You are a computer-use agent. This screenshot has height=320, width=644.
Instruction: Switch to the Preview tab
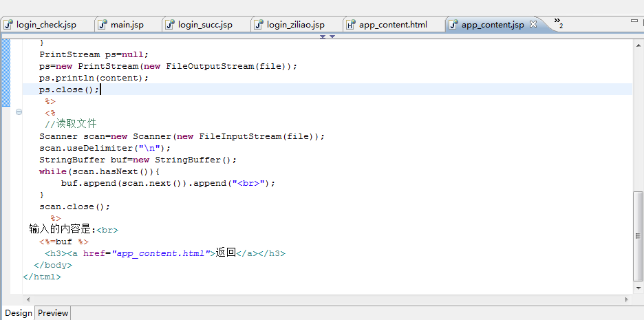[52, 313]
